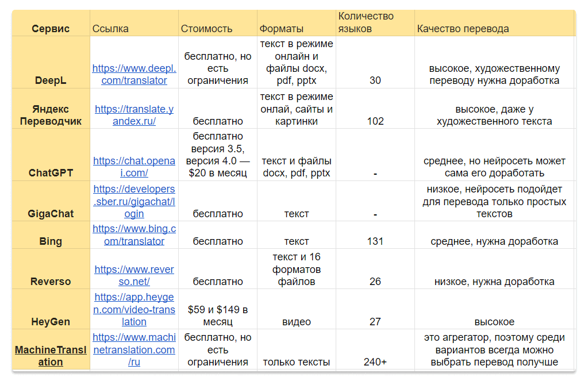Select the 'Стоимость' header cell
The width and height of the screenshot is (588, 381).
tap(218, 23)
